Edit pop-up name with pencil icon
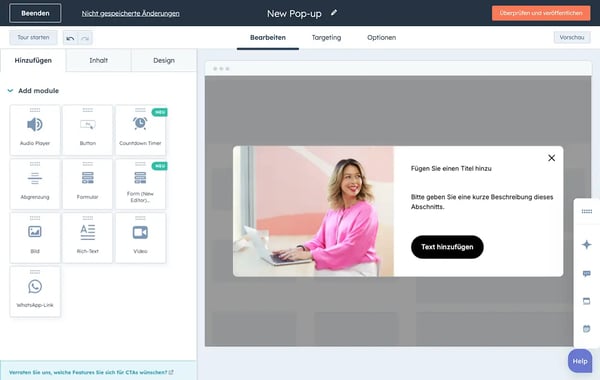The image size is (600, 380). point(334,13)
